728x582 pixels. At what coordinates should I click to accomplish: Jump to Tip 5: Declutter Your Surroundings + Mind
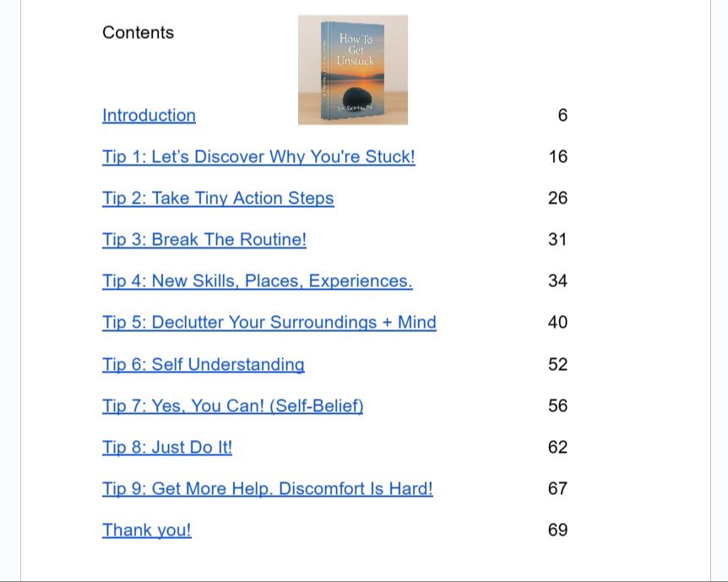(x=269, y=323)
